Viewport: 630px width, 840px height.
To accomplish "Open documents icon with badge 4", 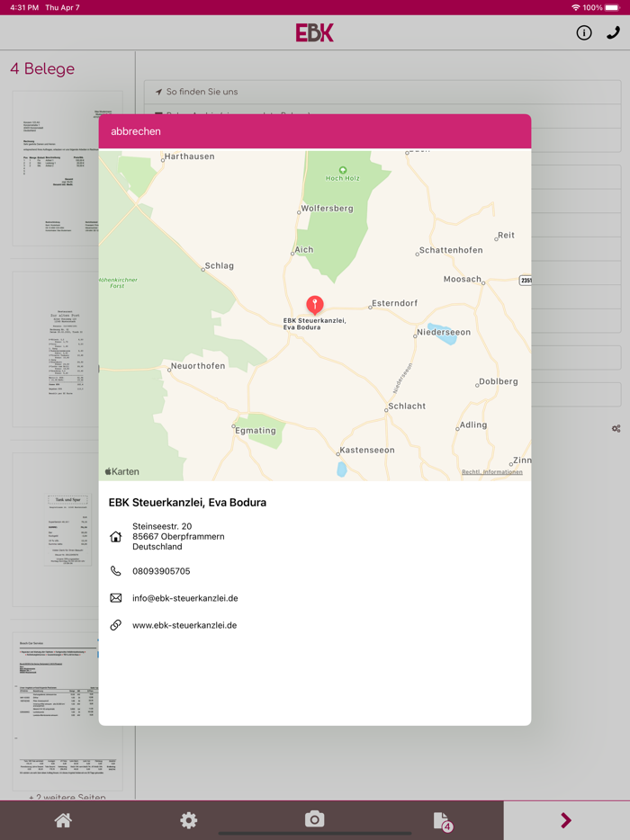I will pyautogui.click(x=443, y=821).
